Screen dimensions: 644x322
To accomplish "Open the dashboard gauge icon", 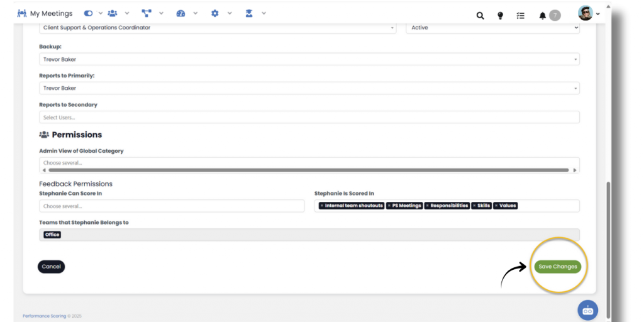I will [x=181, y=13].
